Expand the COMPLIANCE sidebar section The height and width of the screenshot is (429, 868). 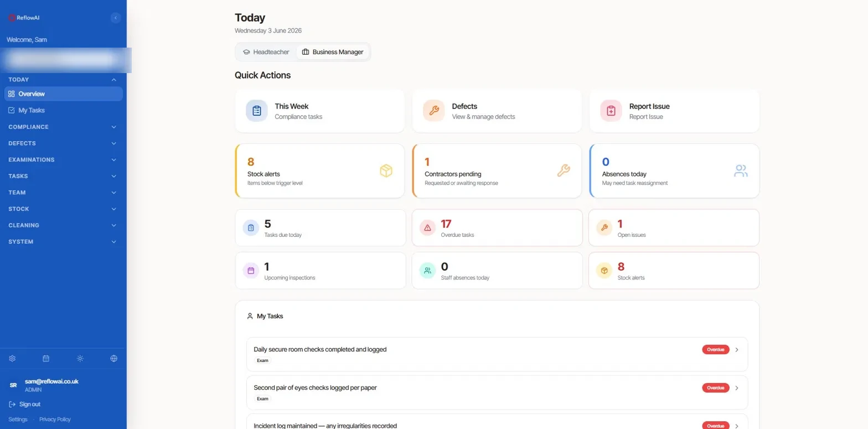click(63, 127)
